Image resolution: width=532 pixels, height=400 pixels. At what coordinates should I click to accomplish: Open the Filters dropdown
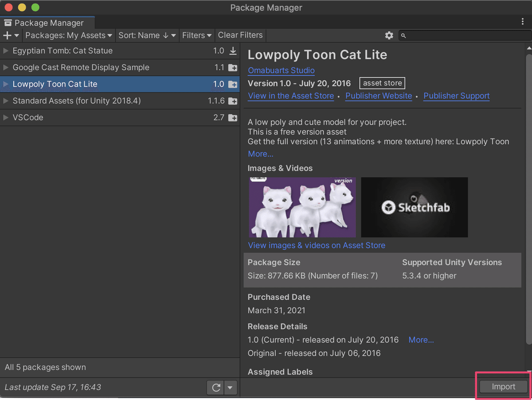[197, 35]
